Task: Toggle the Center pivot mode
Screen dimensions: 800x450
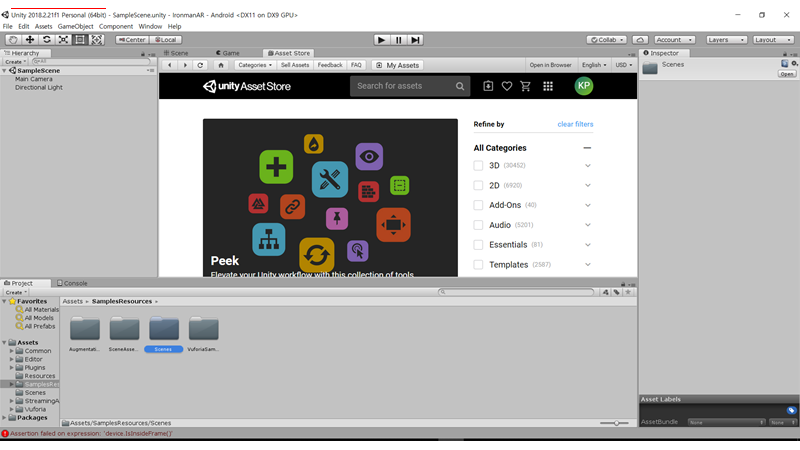Action: pyautogui.click(x=132, y=40)
